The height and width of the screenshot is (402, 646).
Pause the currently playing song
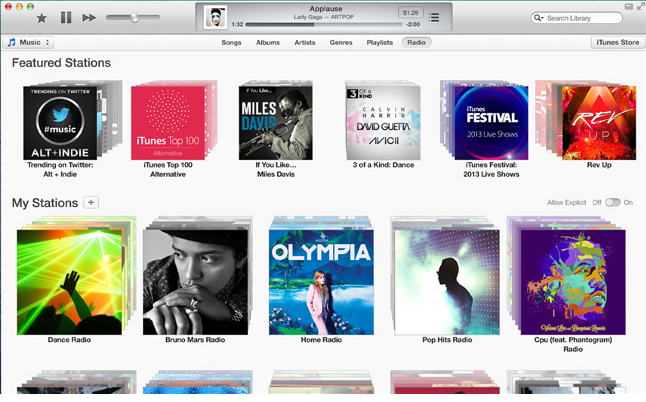[x=66, y=17]
